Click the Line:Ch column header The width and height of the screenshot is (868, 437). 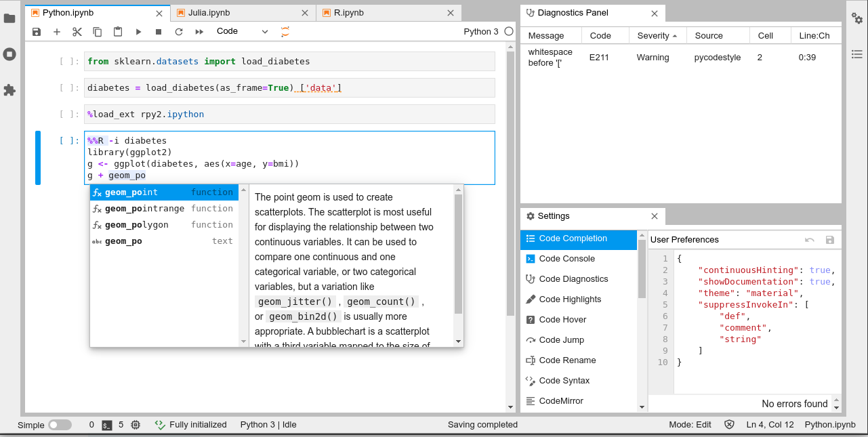pyautogui.click(x=816, y=35)
